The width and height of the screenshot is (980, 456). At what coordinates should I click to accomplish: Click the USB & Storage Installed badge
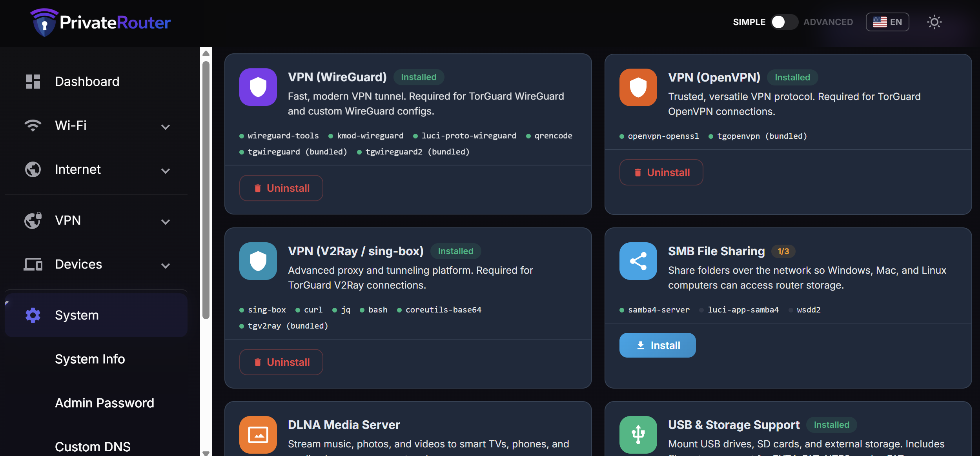pyautogui.click(x=831, y=425)
